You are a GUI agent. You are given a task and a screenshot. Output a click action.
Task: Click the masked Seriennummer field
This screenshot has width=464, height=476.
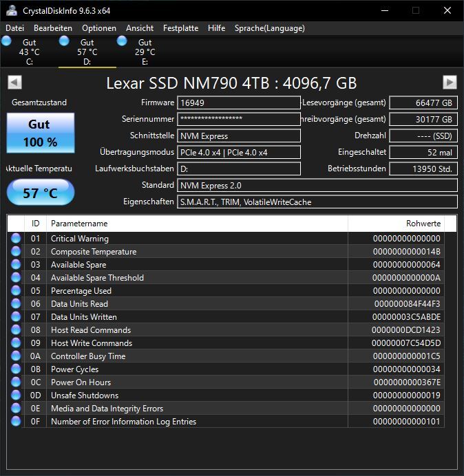[x=239, y=119]
